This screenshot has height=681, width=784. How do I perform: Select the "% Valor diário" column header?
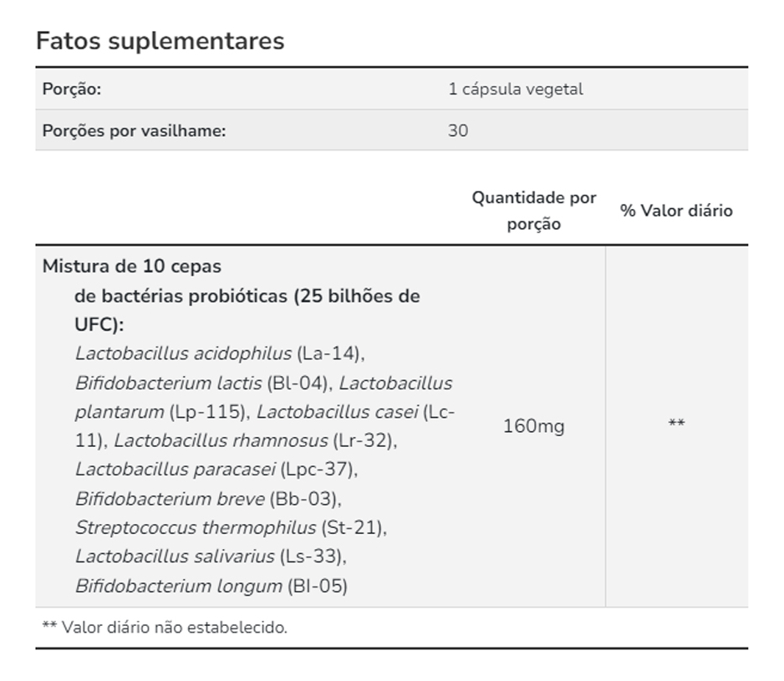[676, 211]
